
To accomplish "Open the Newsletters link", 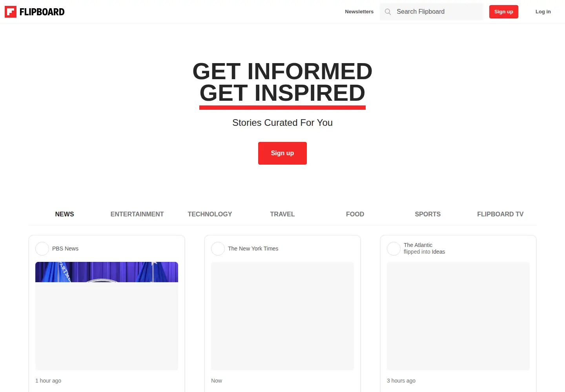I will pos(359,12).
